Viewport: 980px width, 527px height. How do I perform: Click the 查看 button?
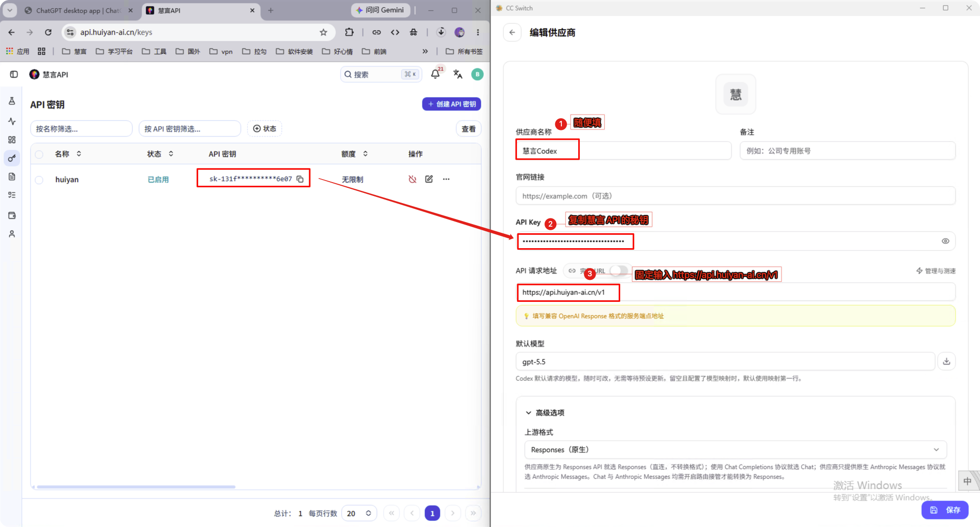coord(468,129)
